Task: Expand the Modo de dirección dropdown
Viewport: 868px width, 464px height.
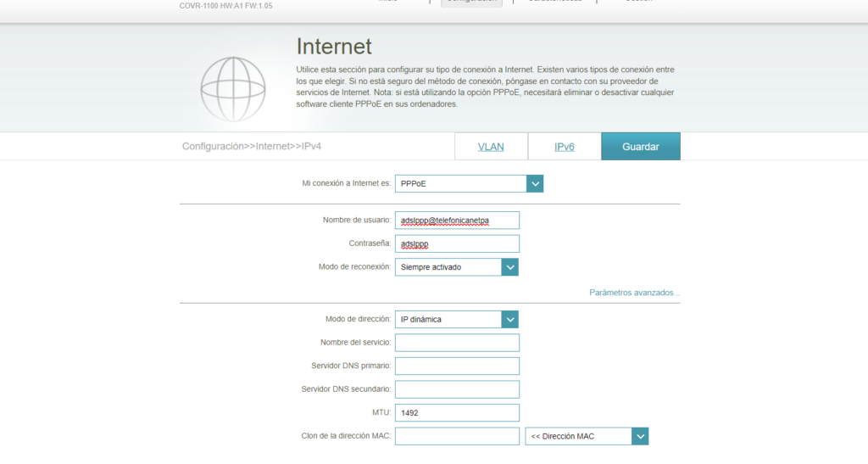Action: coord(456,320)
